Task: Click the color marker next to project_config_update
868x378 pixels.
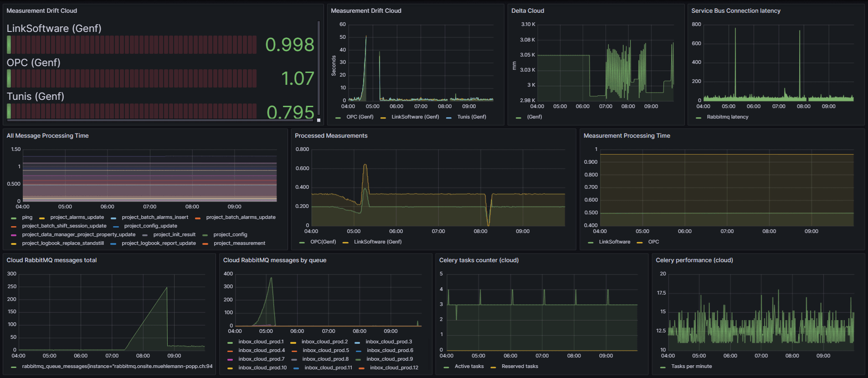Action: [116, 227]
